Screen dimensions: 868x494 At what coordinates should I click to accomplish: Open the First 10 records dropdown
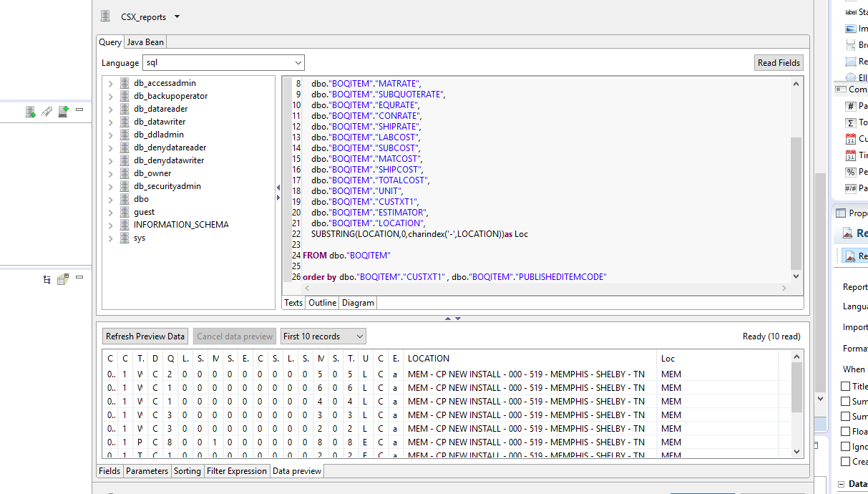pos(323,336)
